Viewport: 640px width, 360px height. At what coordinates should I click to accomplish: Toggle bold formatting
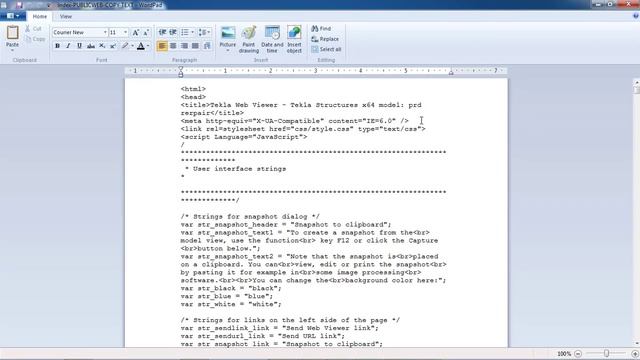[58, 46]
